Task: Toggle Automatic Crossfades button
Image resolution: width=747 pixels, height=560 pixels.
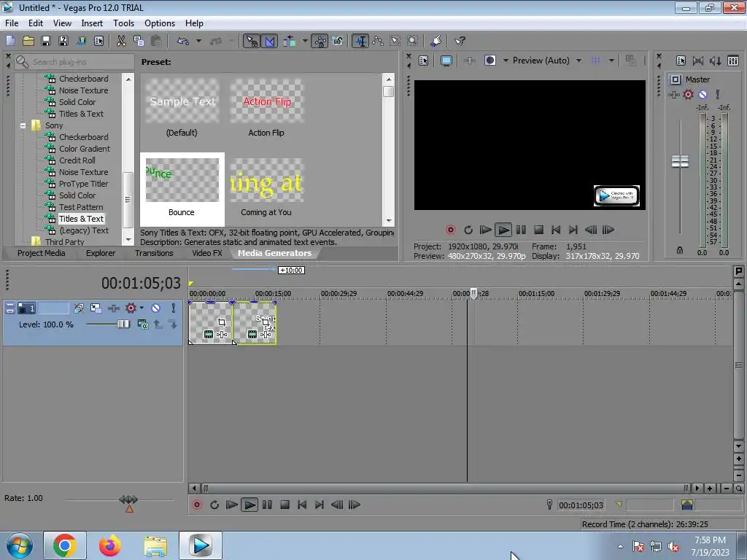Action: pos(269,41)
